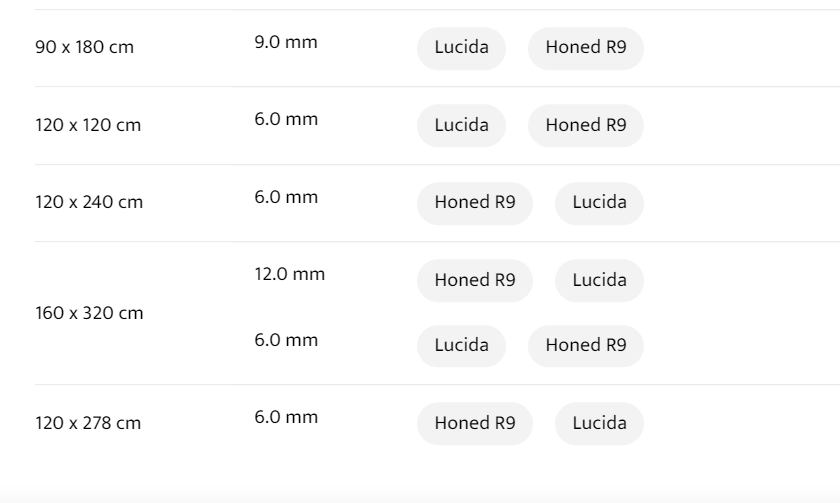Select the 120 x 240 cm size text
This screenshot has height=503, width=840.
[89, 203]
